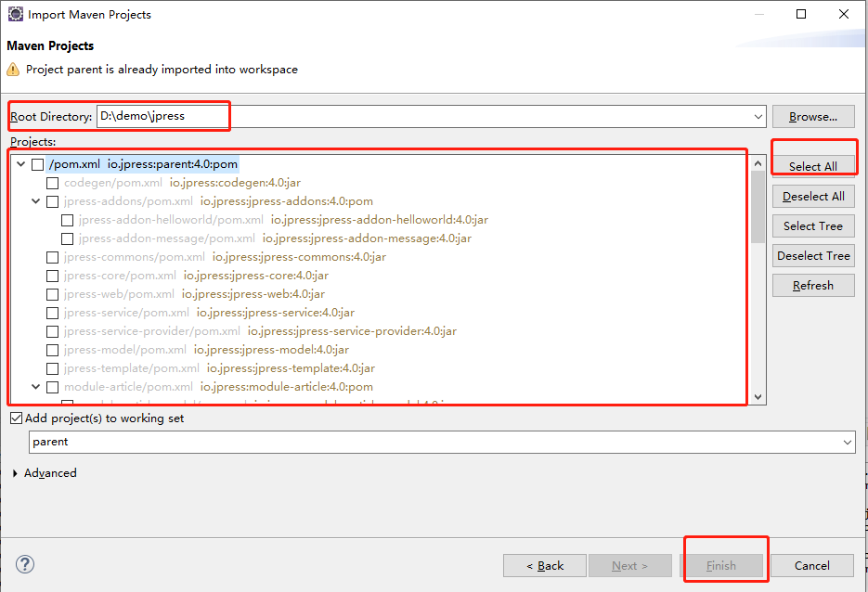Click the 'Project parent is already imported' warning text
Image resolution: width=868 pixels, height=592 pixels.
click(162, 70)
